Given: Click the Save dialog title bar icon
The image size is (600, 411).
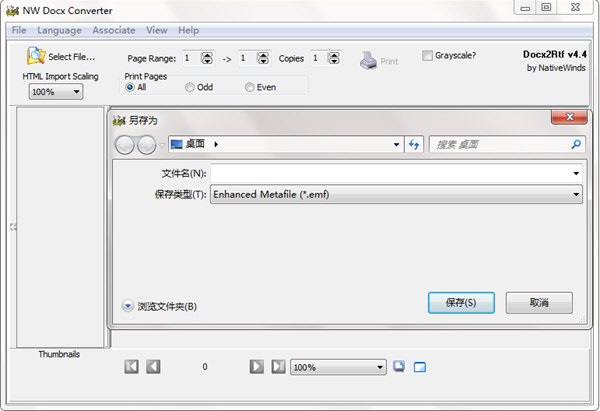Looking at the screenshot, I should pyautogui.click(x=119, y=121).
